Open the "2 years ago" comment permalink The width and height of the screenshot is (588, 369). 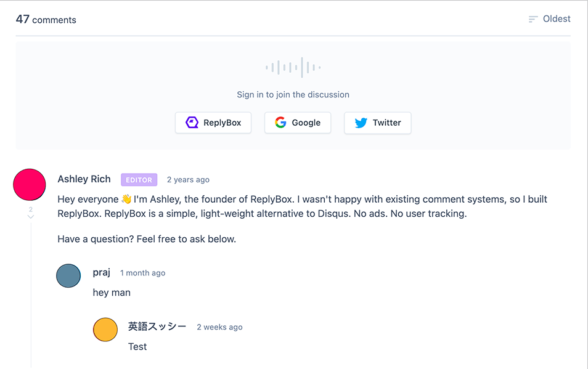(188, 180)
